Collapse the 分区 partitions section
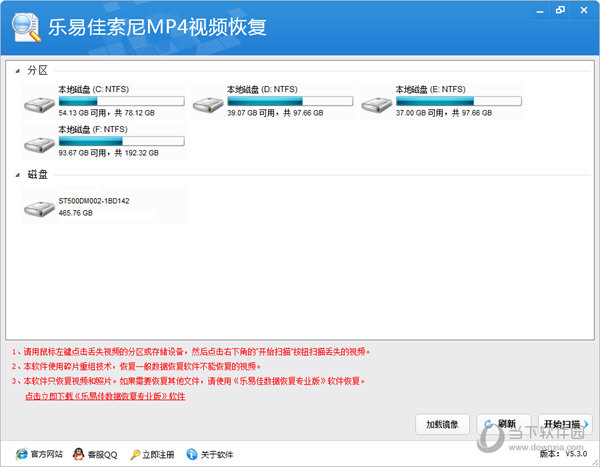 pyautogui.click(x=18, y=71)
